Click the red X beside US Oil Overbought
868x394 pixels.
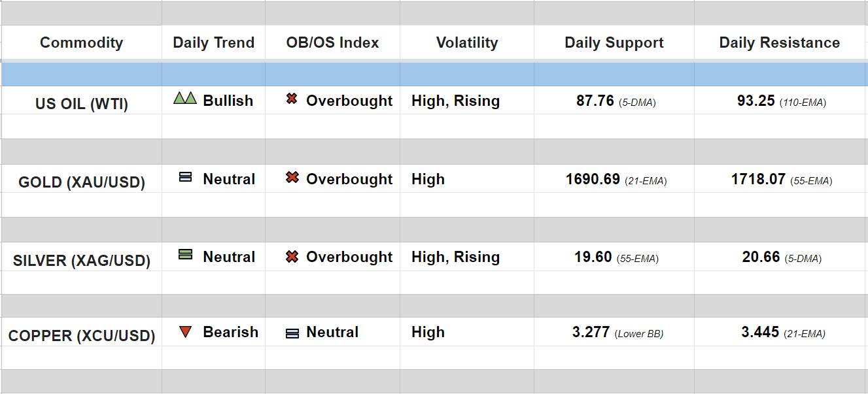tap(292, 99)
